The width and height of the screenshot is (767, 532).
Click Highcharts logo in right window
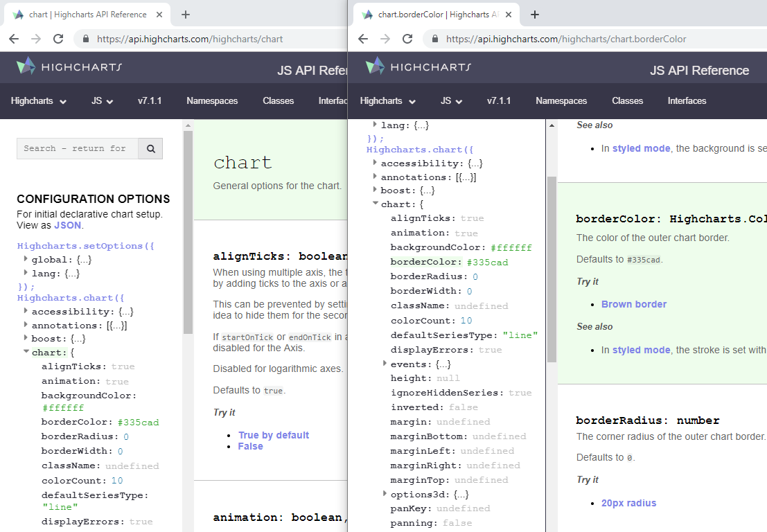[418, 66]
